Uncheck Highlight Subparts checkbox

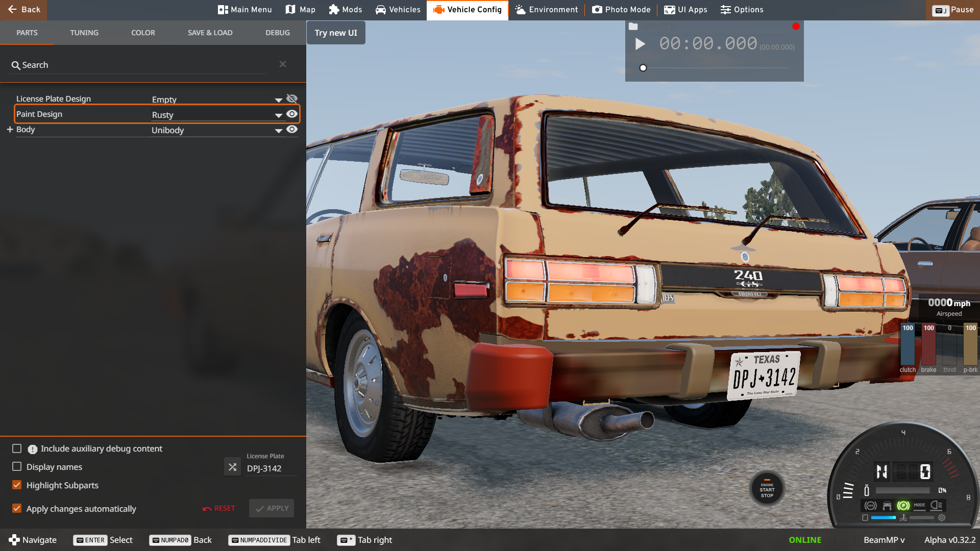(17, 485)
